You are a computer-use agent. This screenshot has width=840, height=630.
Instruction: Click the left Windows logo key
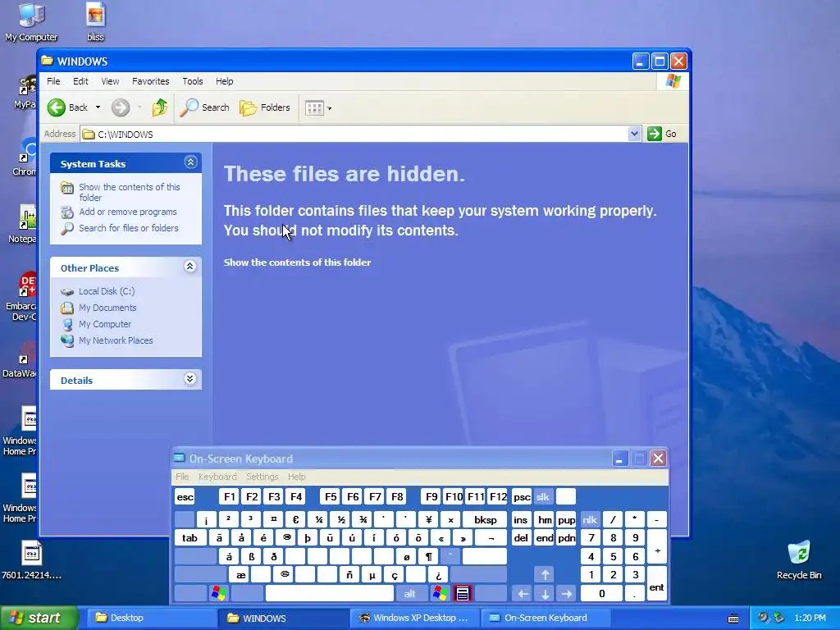pos(218,594)
